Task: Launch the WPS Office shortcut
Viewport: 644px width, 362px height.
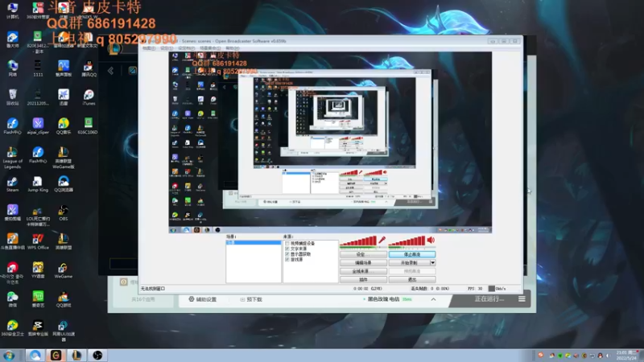Action: 38,242
